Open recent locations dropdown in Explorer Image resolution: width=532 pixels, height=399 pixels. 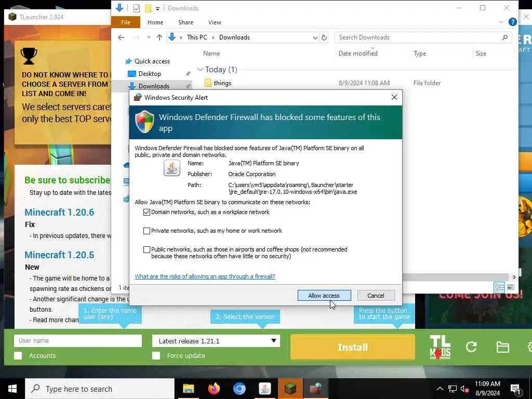coord(149,37)
